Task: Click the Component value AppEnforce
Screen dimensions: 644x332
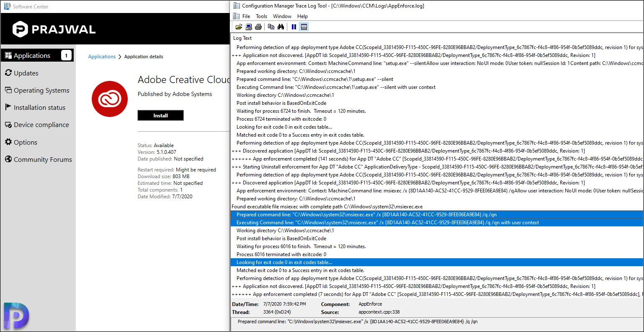Action: point(371,304)
